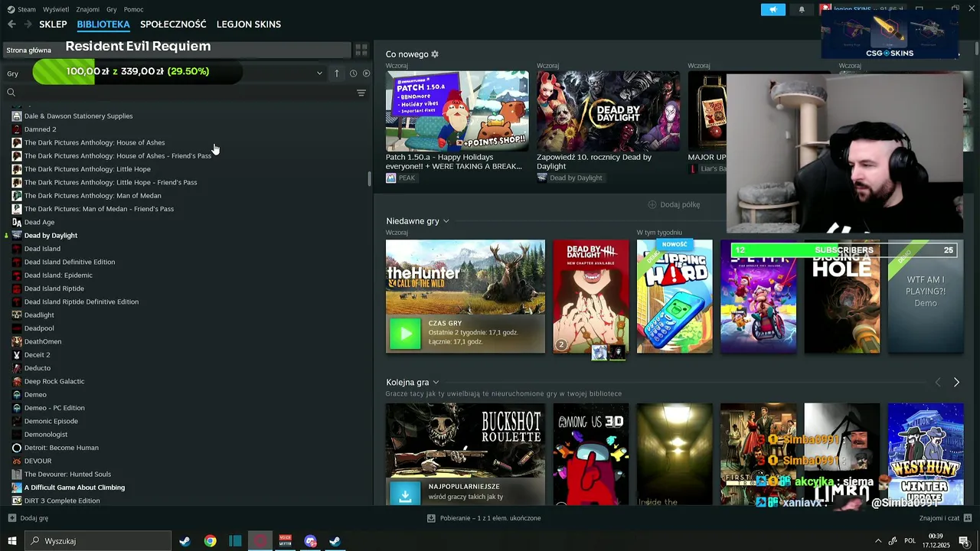Screen dimensions: 980x551
Task: Expand Niedawne gry shelf dropdown
Action: coord(446,221)
